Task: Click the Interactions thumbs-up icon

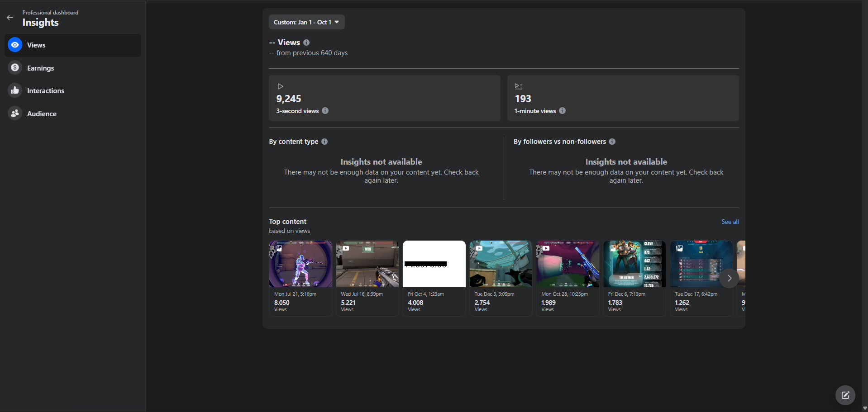Action: pos(15,90)
